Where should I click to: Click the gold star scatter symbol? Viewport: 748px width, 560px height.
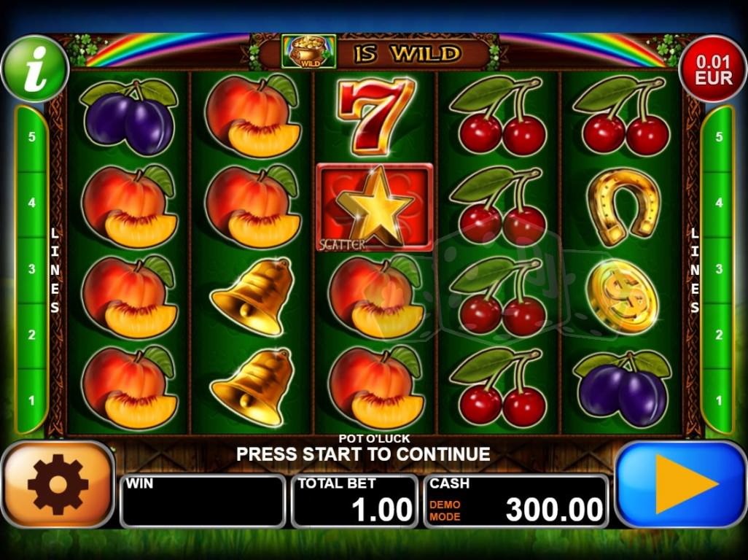coord(375,207)
